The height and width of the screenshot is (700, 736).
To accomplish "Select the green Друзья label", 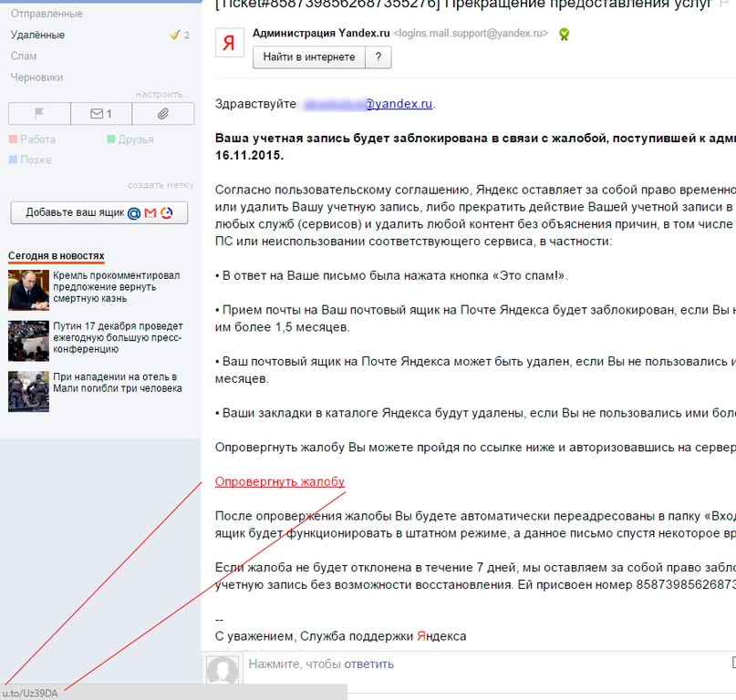I will (x=130, y=139).
